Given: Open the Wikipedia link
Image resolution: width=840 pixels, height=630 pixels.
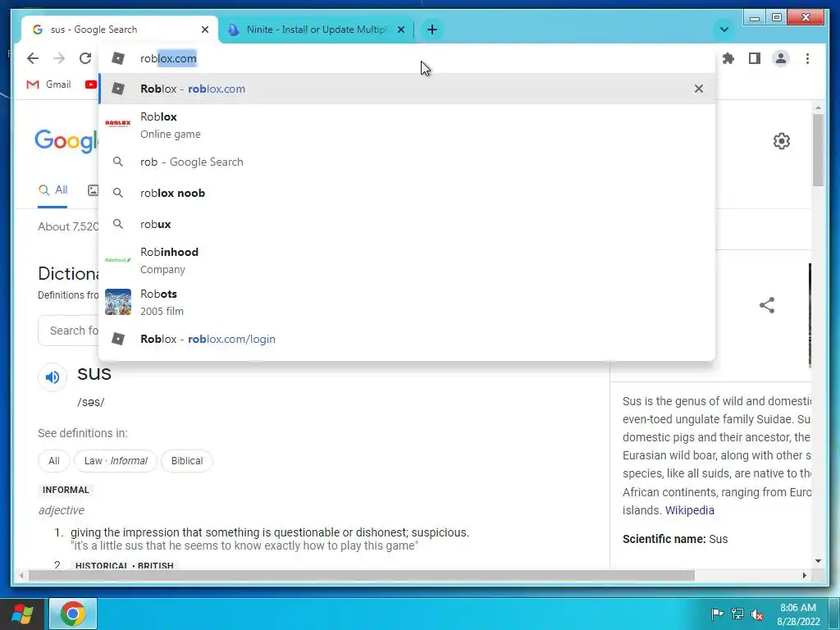Looking at the screenshot, I should pyautogui.click(x=689, y=510).
